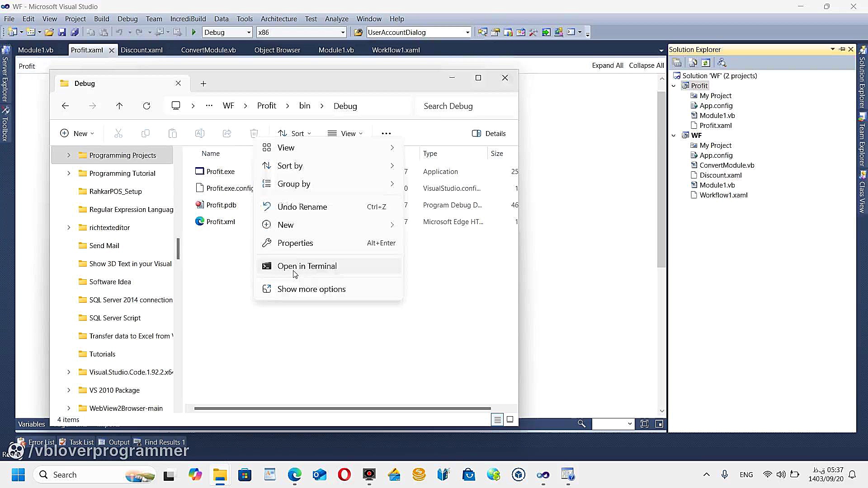Click the bin breadcrumb in address bar
Screen dimensions: 868x488
(305, 106)
